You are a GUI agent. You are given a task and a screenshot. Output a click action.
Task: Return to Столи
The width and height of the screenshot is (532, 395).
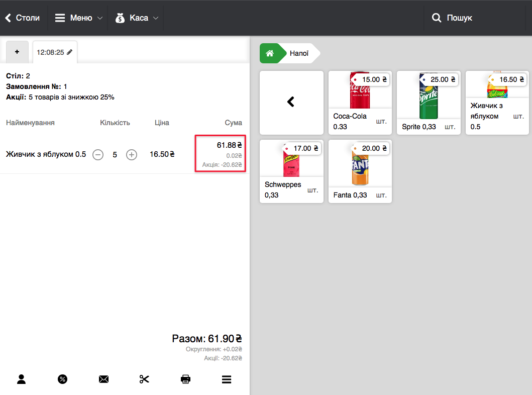pyautogui.click(x=23, y=18)
